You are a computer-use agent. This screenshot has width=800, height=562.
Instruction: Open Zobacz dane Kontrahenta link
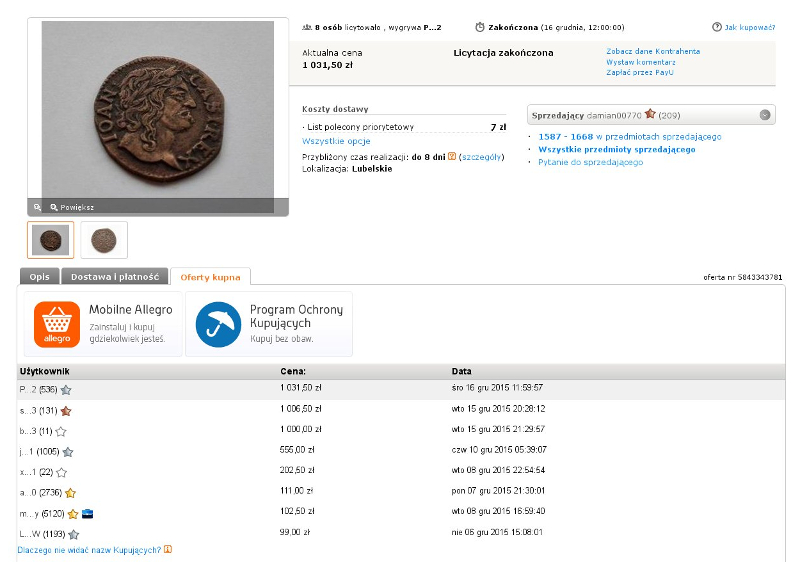click(x=653, y=51)
